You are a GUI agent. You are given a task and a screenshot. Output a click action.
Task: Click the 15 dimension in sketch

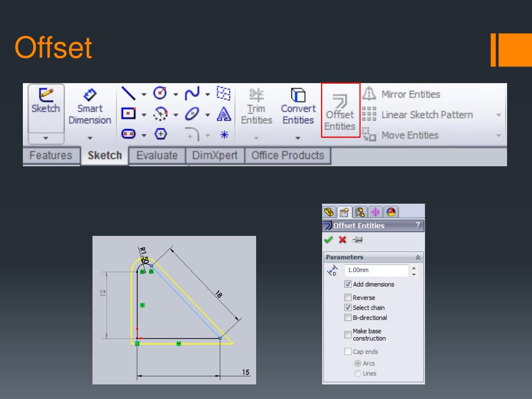(x=246, y=372)
